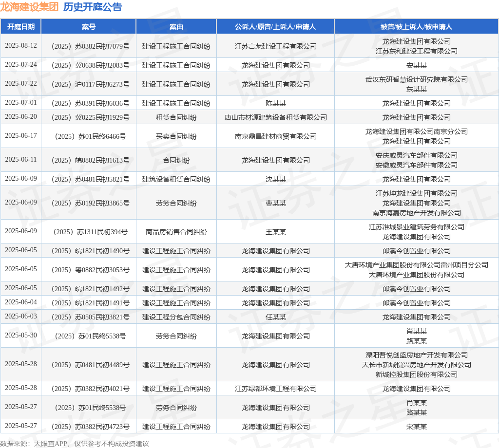Click date cell 2025-07-01
The height and width of the screenshot is (448, 499).
pos(21,103)
